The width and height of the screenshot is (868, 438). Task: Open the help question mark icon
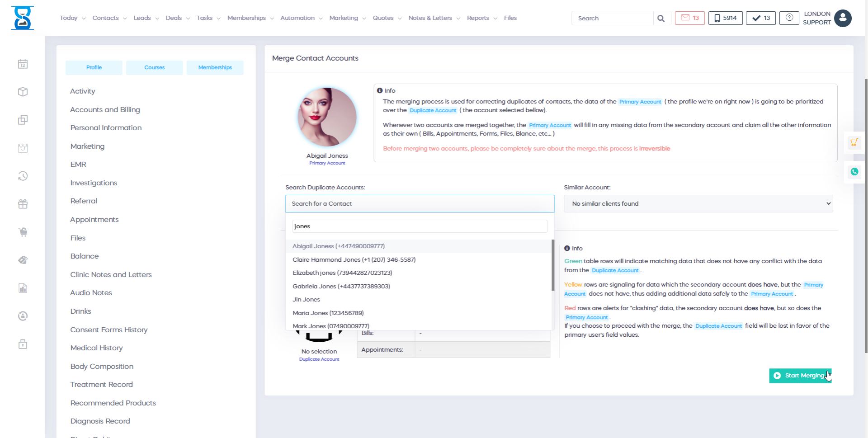pos(789,18)
